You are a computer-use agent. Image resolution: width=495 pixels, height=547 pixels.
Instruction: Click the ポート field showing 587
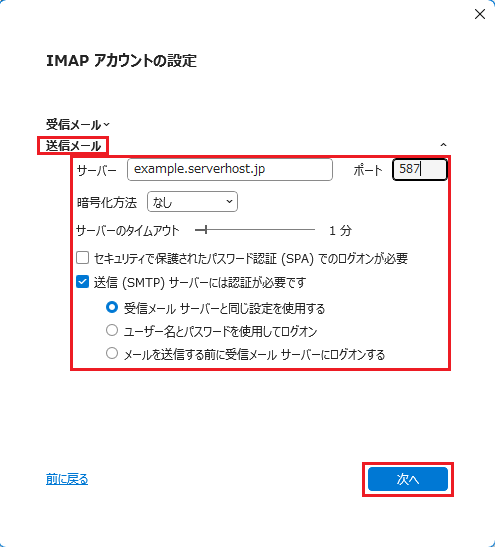tap(420, 170)
